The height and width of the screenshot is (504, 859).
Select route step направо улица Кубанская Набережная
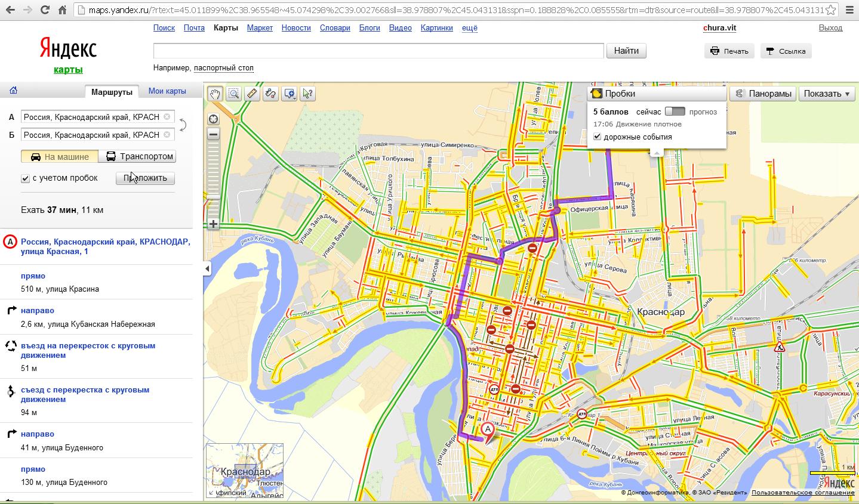(96, 317)
